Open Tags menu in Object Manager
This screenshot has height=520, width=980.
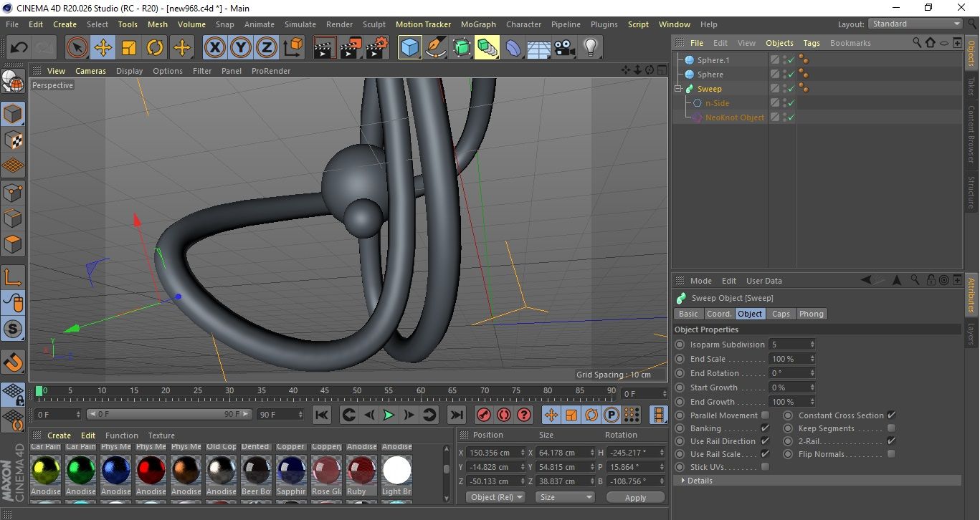[x=812, y=43]
